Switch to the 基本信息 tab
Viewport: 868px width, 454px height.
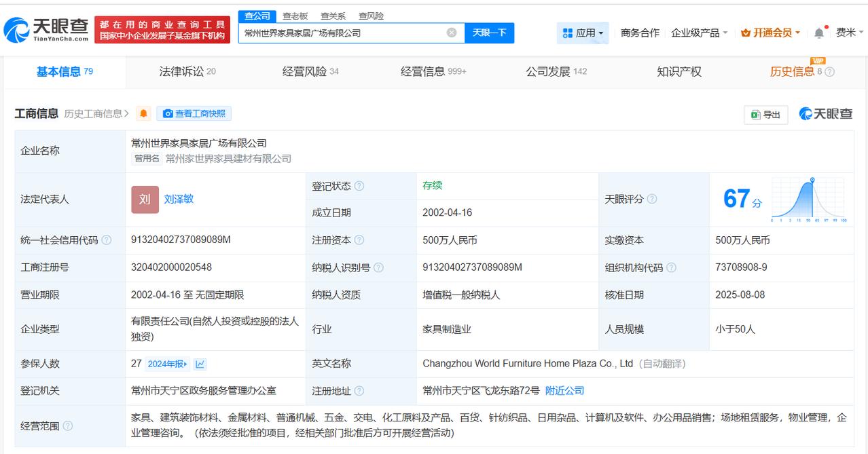point(65,72)
